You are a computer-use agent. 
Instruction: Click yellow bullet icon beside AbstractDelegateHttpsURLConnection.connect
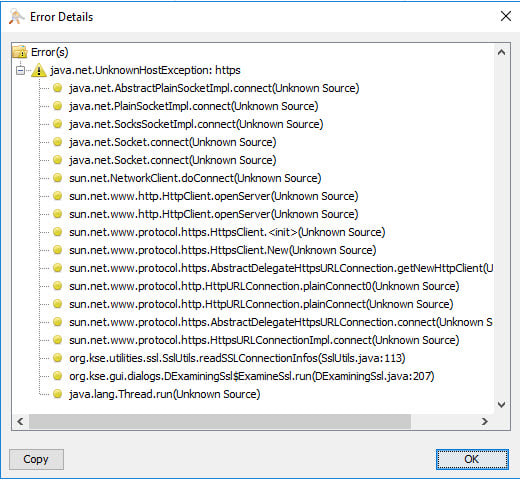(x=58, y=322)
